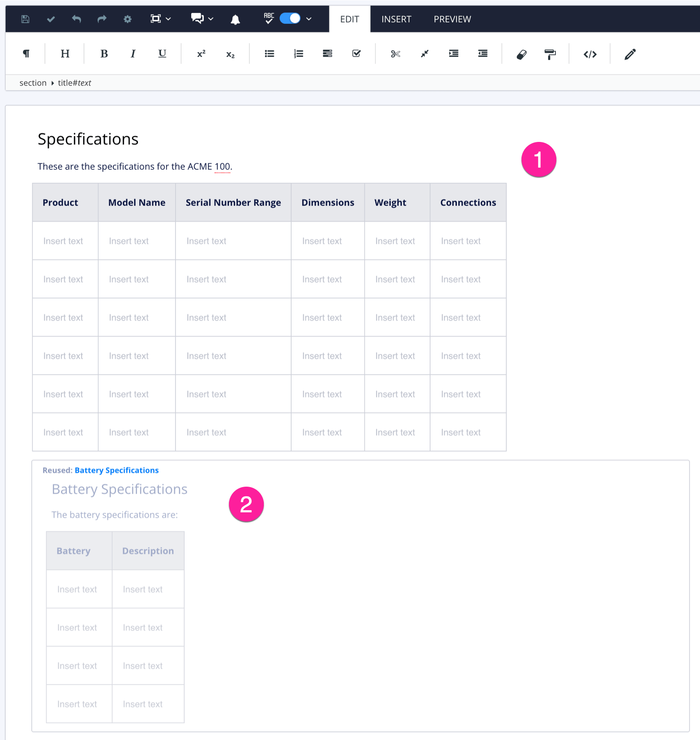Cut the selected content
Screen dimensions: 700x740
[394, 54]
